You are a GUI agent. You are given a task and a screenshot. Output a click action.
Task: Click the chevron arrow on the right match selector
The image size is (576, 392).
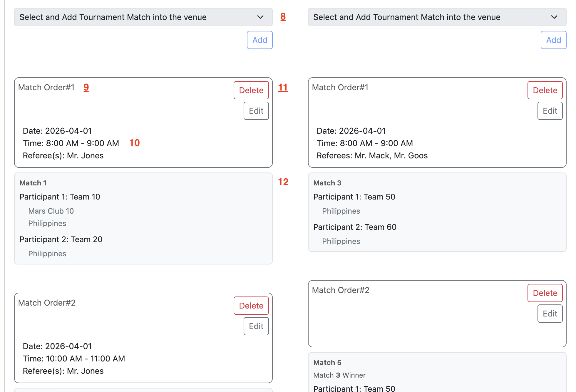pos(554,17)
